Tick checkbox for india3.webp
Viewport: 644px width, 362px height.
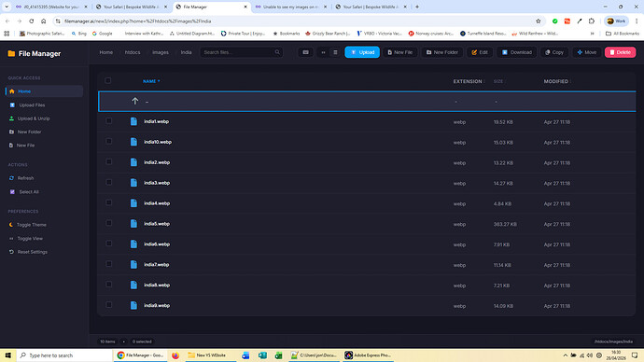[108, 182]
